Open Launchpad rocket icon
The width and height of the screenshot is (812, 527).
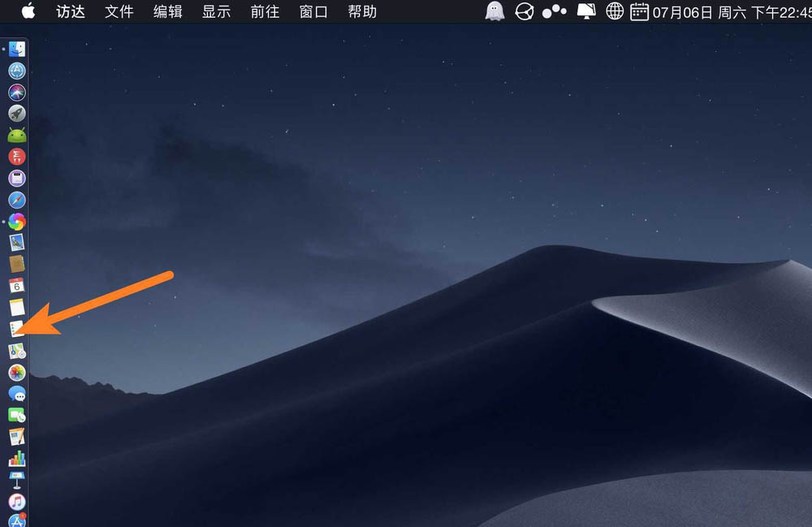coord(17,114)
